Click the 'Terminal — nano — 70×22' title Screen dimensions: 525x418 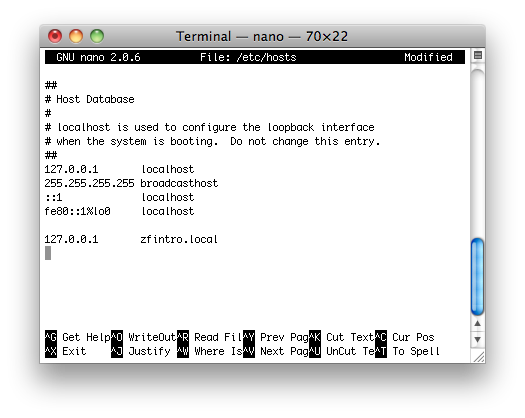[x=262, y=36]
